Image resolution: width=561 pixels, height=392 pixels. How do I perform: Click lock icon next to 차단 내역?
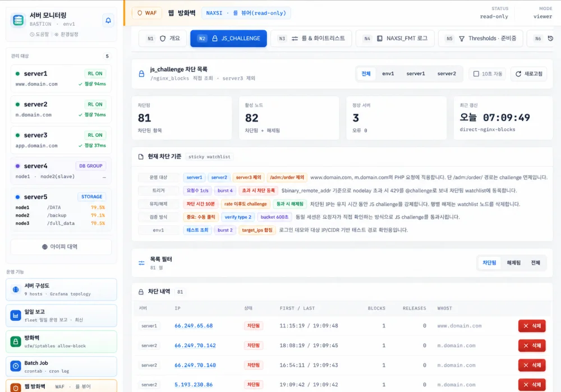[x=141, y=292]
